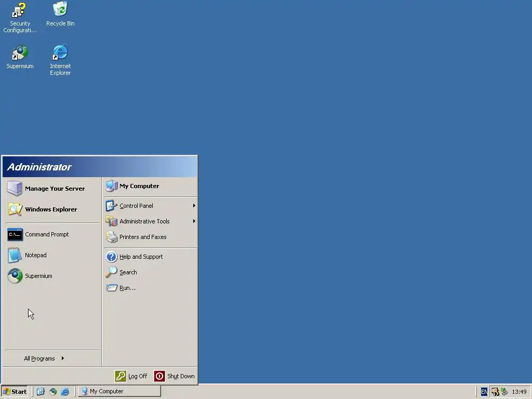Open Security Configuration desktop shortcut

(20, 18)
